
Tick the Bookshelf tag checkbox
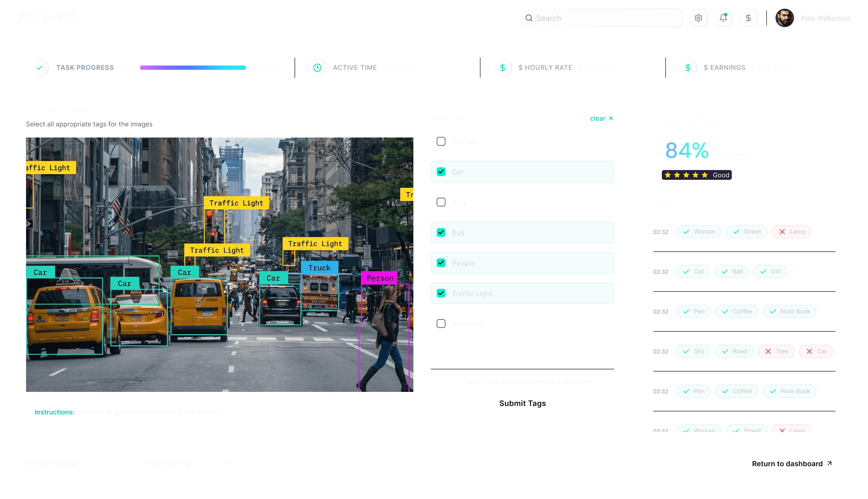point(441,324)
